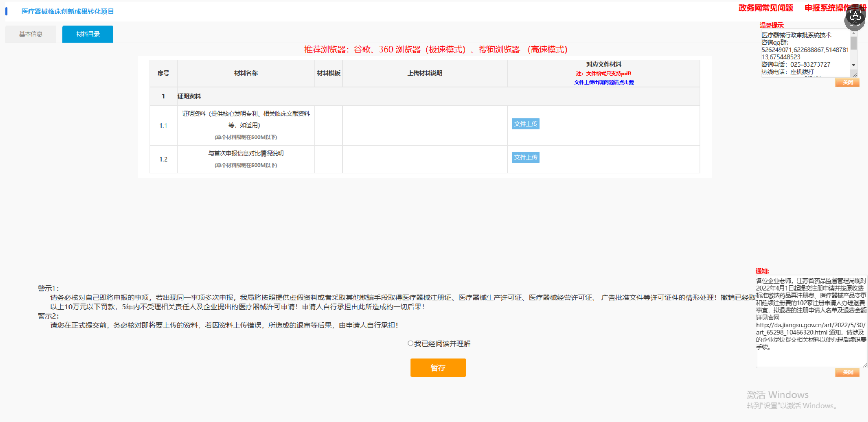Click 与首次申报信息对比情况说明 material name

(246, 153)
